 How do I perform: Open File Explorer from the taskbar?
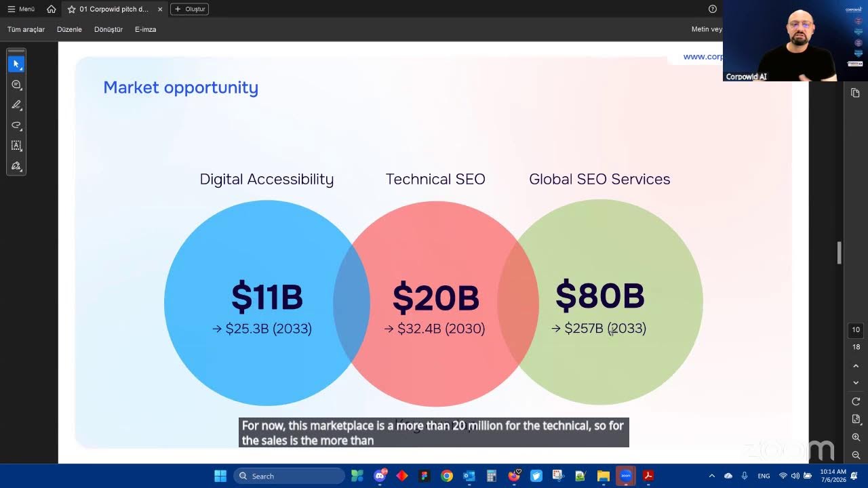tap(603, 476)
